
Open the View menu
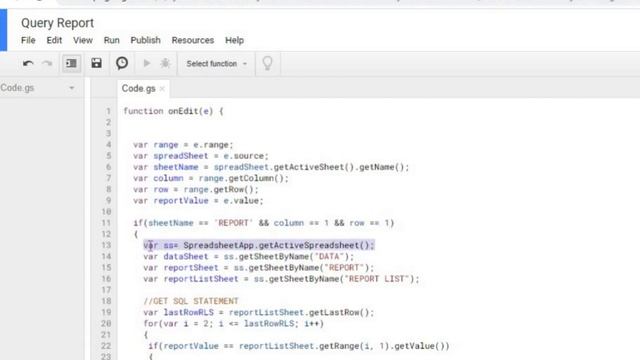83,40
